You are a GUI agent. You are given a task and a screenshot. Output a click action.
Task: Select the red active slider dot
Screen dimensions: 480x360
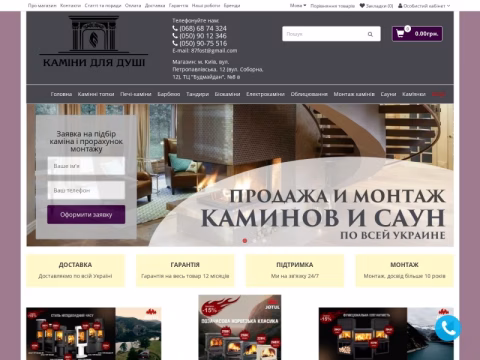245,241
